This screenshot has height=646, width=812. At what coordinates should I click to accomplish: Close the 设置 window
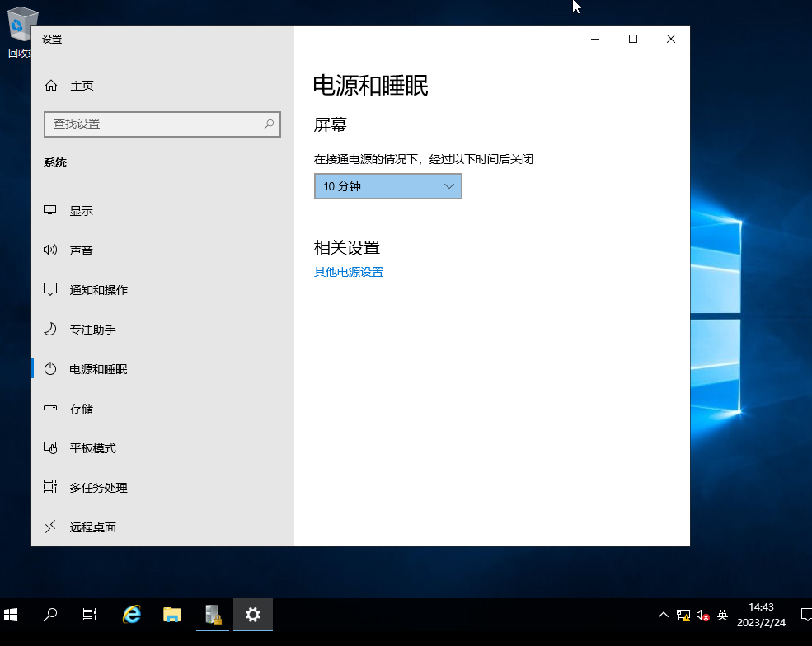671,39
